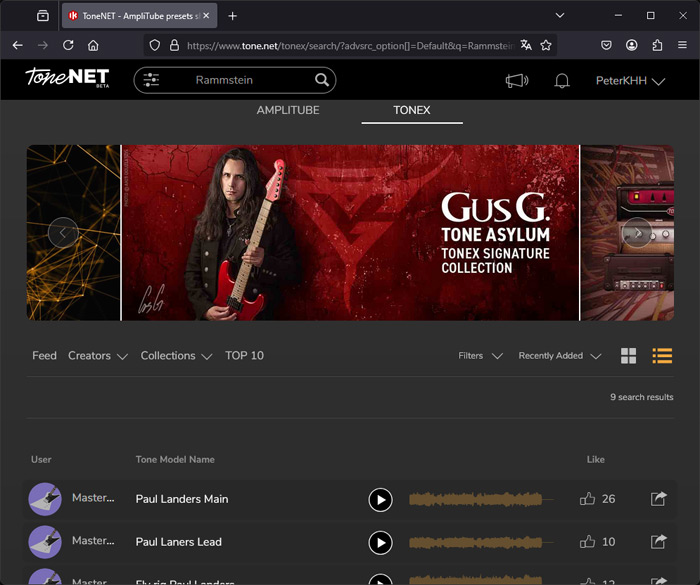Open the Feed section

tap(44, 356)
